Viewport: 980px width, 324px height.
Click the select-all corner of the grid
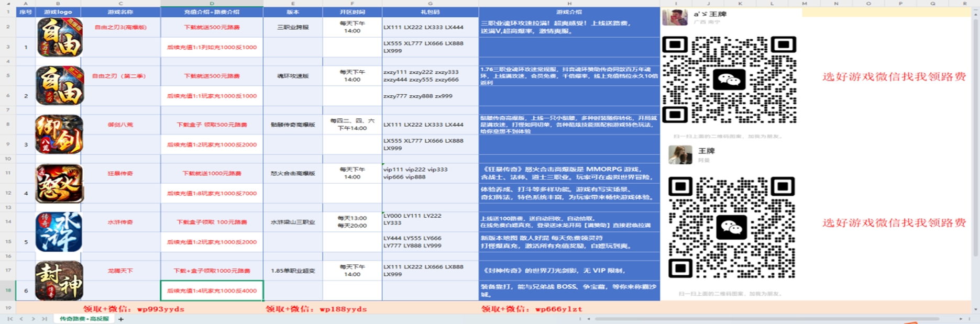[x=8, y=3]
